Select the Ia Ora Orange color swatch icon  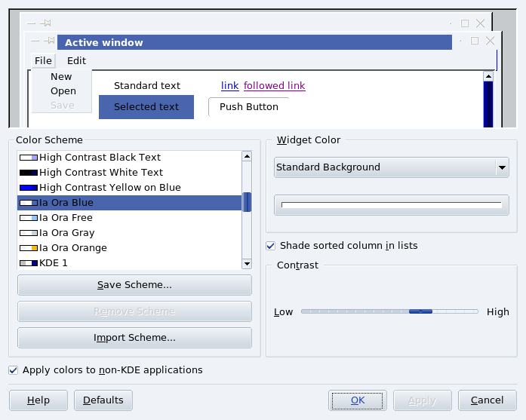pyautogui.click(x=29, y=248)
